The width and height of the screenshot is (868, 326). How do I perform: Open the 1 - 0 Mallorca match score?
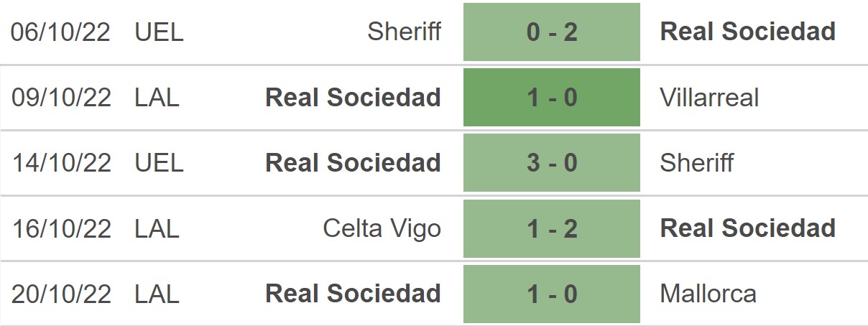[x=551, y=294]
